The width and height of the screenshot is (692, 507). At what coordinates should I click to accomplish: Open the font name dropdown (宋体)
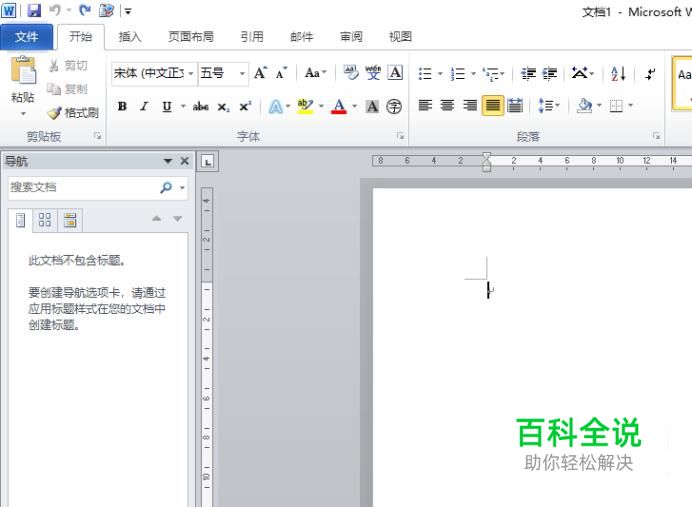(191, 73)
